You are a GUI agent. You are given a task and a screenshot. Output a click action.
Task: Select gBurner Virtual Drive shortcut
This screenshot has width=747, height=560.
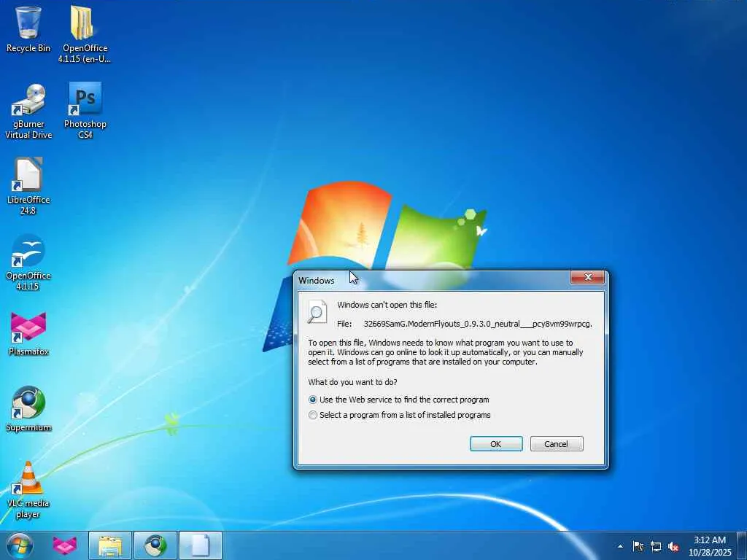[28, 112]
